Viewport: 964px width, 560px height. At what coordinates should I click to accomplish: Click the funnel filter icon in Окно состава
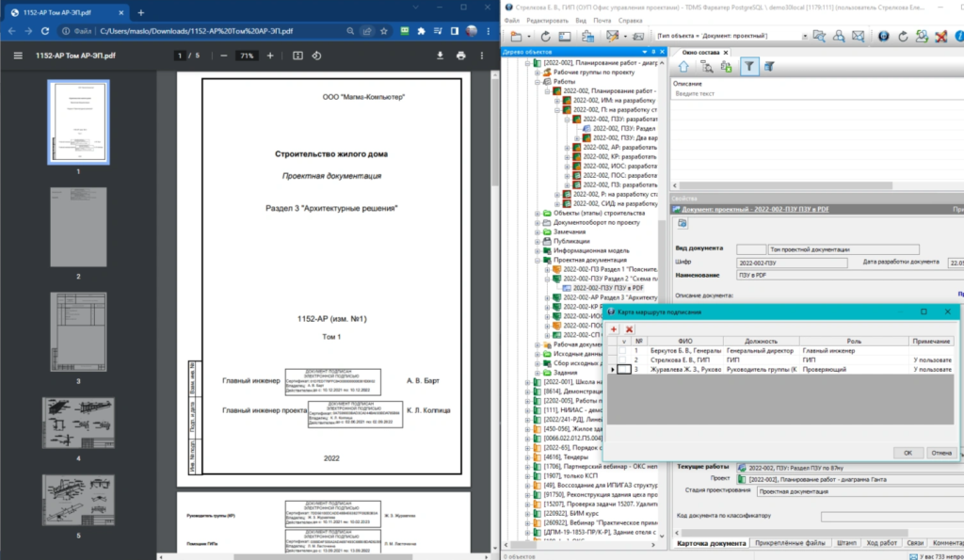[x=748, y=67]
